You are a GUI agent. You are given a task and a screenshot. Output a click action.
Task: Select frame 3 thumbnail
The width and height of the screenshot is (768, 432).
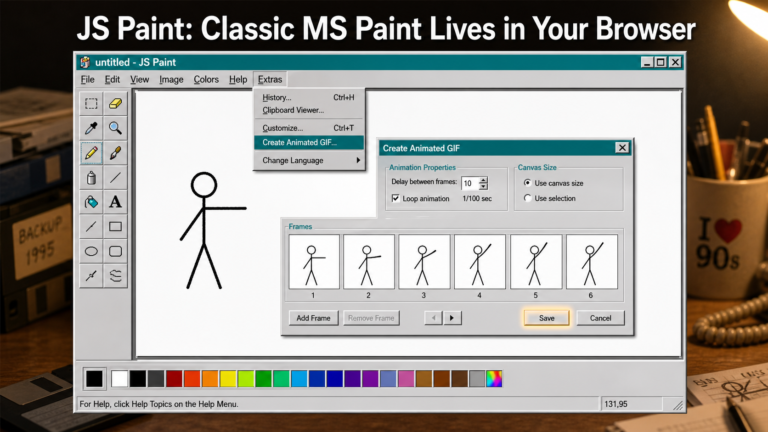coord(424,262)
